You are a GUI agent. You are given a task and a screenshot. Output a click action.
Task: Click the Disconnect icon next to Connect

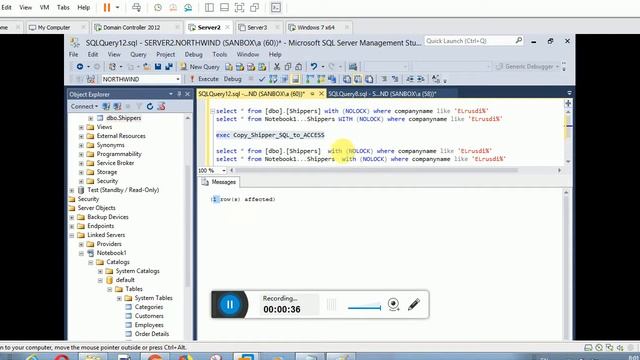(117, 106)
